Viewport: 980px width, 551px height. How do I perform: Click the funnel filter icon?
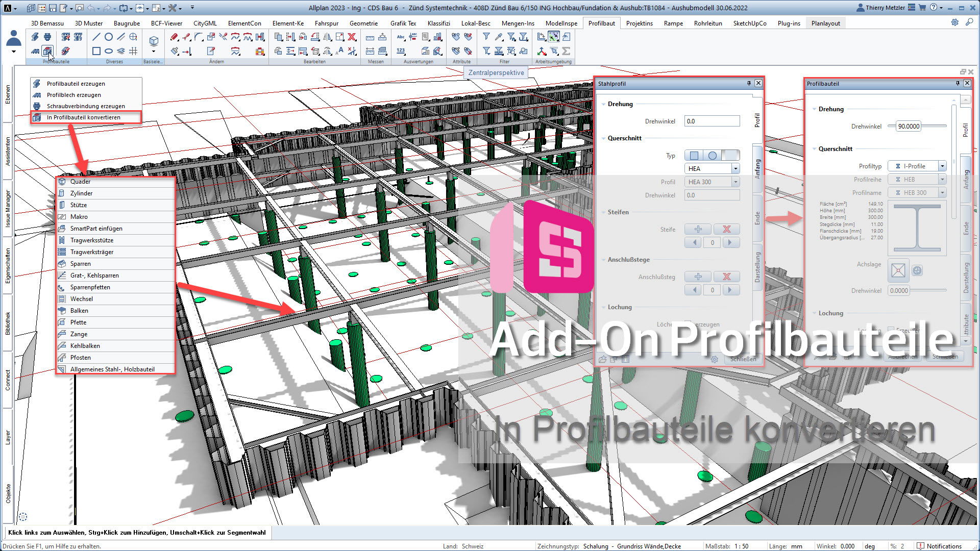(486, 37)
